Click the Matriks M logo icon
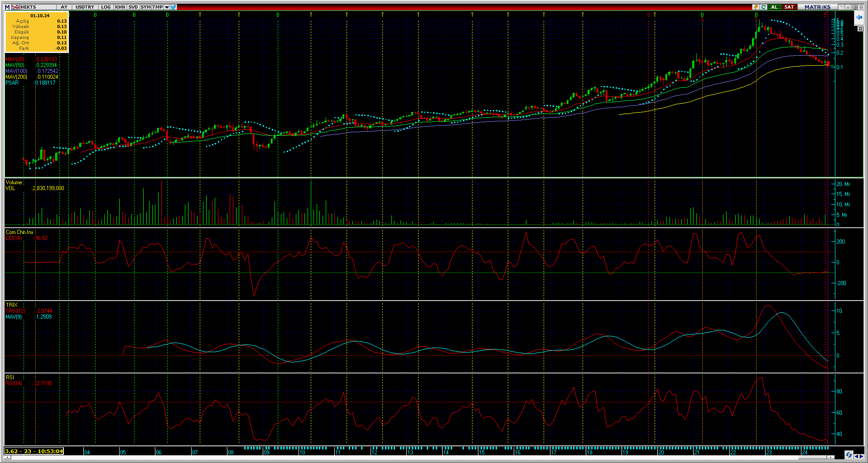This screenshot has width=868, height=463. coord(7,7)
